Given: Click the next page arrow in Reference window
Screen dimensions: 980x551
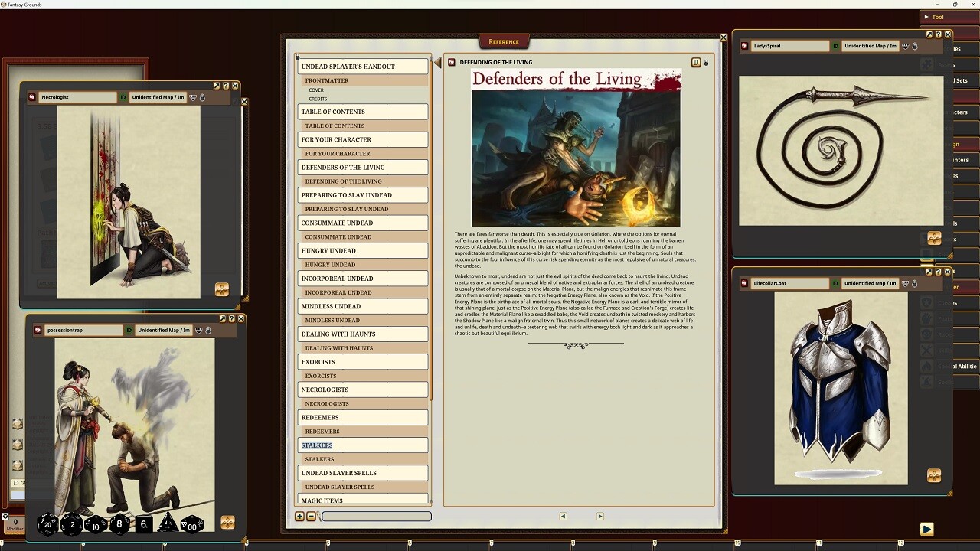Looking at the screenshot, I should tap(600, 517).
